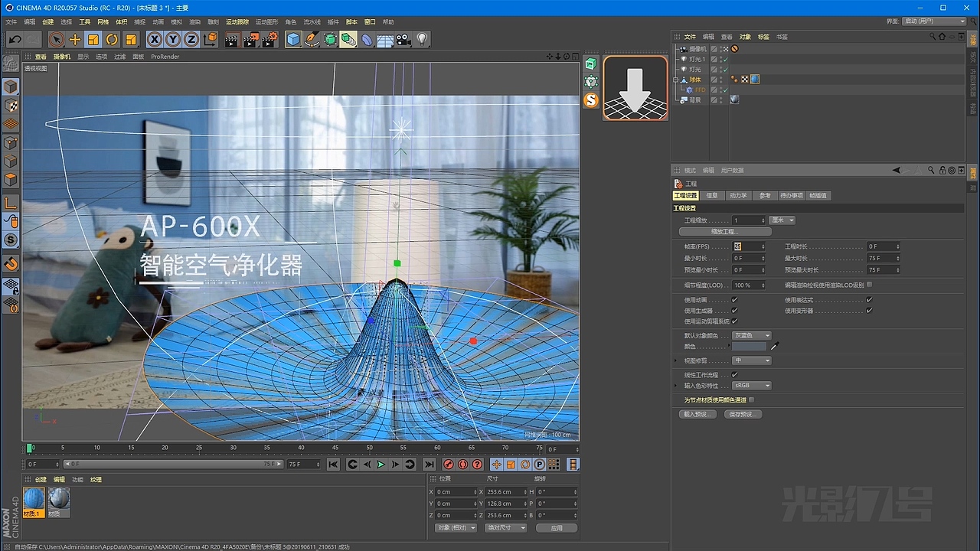This screenshot has height=551, width=980.
Task: Toggle 使用变形器 checkbox
Action: pos(869,311)
